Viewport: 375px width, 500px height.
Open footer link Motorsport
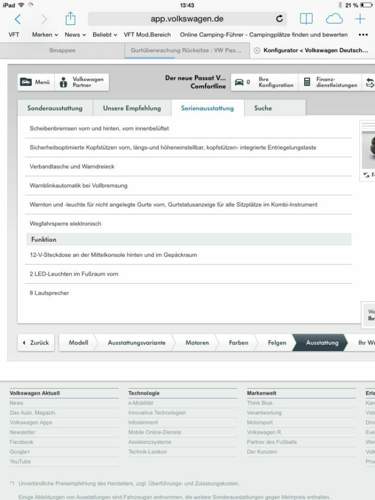tap(260, 422)
